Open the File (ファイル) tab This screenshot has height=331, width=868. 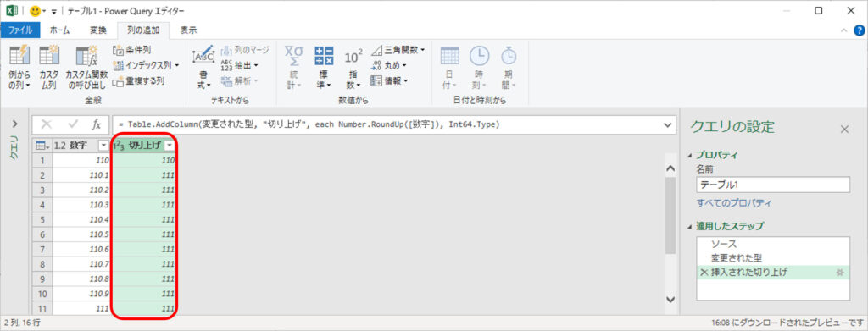(20, 30)
